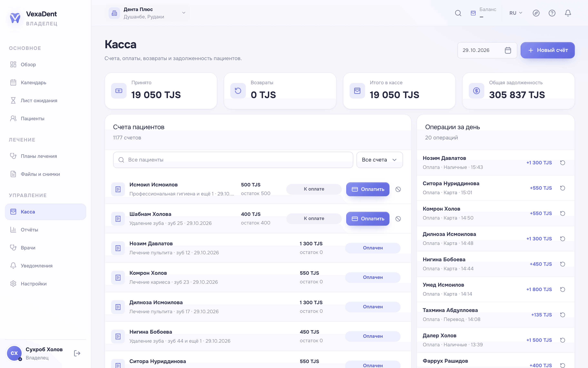This screenshot has height=368, width=588.
Task: Open Календарь sidebar item
Action: pyautogui.click(x=46, y=83)
